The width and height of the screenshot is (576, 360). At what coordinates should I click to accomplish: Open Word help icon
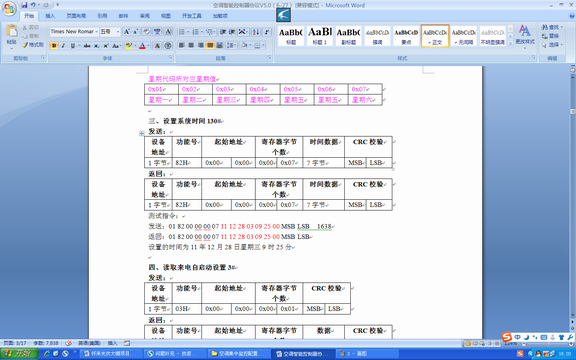point(572,16)
